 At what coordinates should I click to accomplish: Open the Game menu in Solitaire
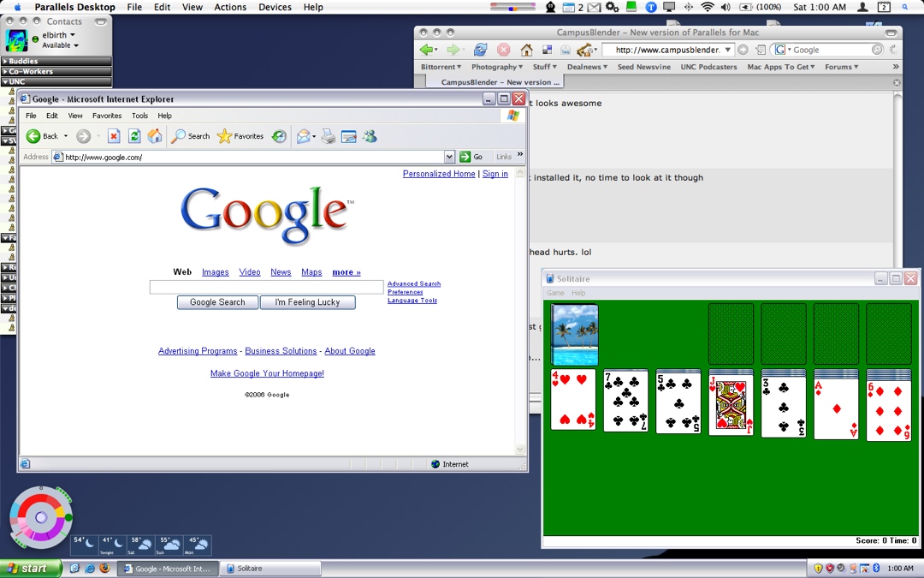click(555, 293)
